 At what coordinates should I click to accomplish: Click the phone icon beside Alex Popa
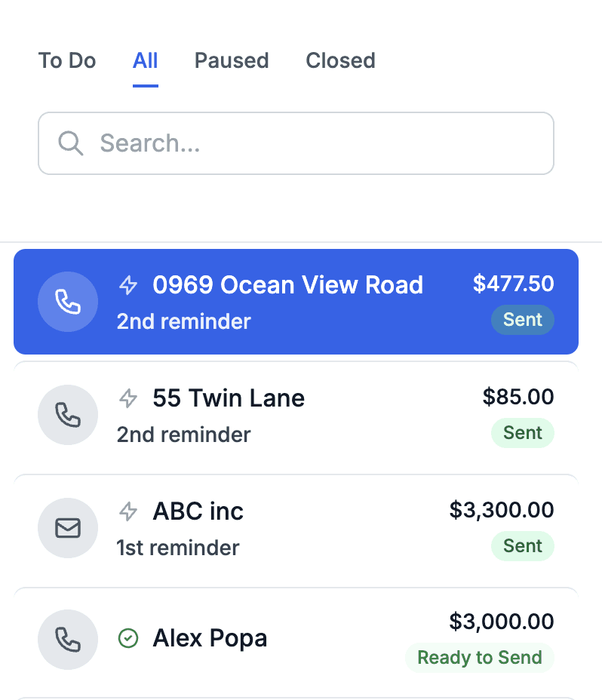tap(68, 640)
